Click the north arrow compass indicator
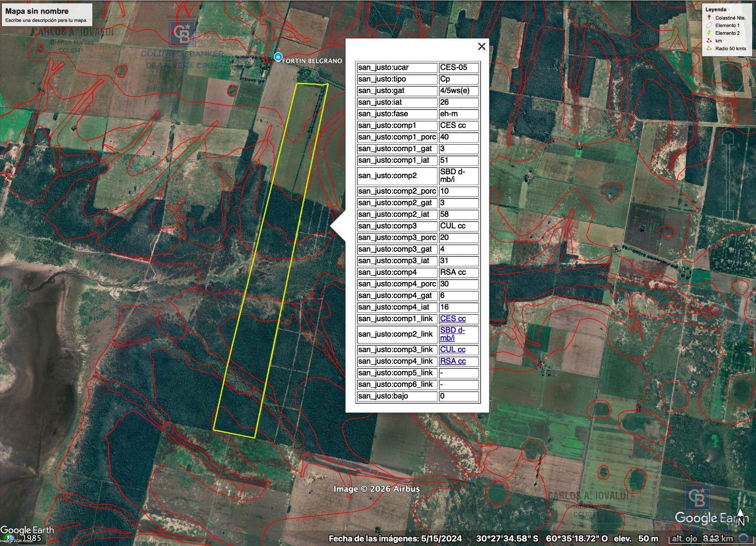This screenshot has height=546, width=756. (741, 517)
